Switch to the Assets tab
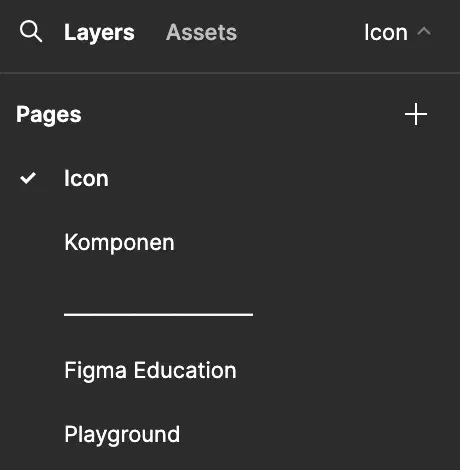This screenshot has width=460, height=470. [201, 32]
